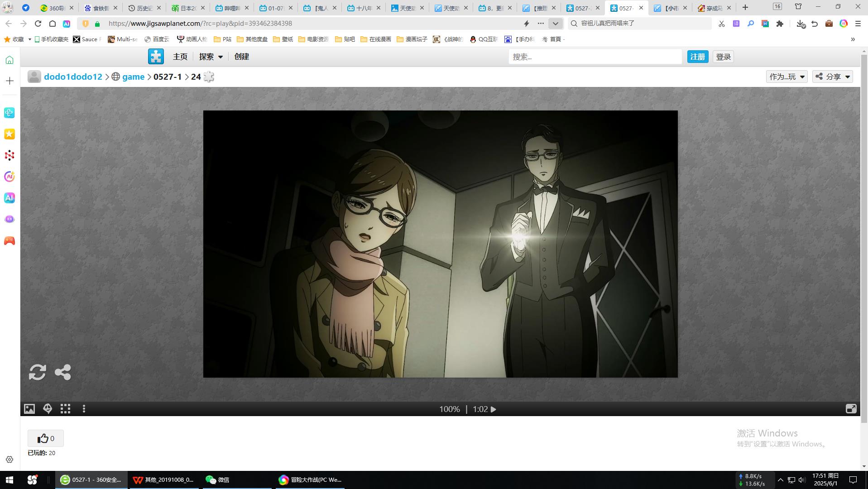This screenshot has height=489, width=868.
Task: Open a new browser tab with plus button
Action: [745, 8]
